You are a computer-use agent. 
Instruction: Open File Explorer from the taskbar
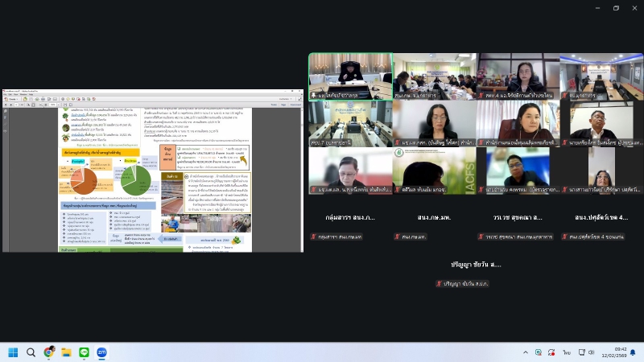(x=67, y=352)
